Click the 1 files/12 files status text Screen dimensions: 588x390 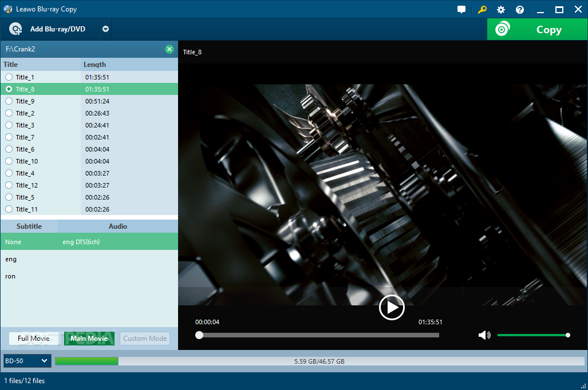click(x=25, y=381)
